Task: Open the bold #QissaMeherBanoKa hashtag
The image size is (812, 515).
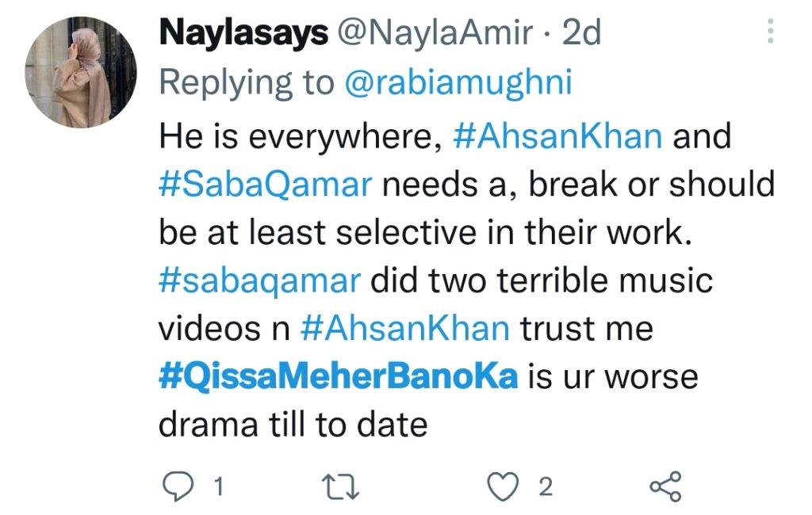Action: (338, 377)
